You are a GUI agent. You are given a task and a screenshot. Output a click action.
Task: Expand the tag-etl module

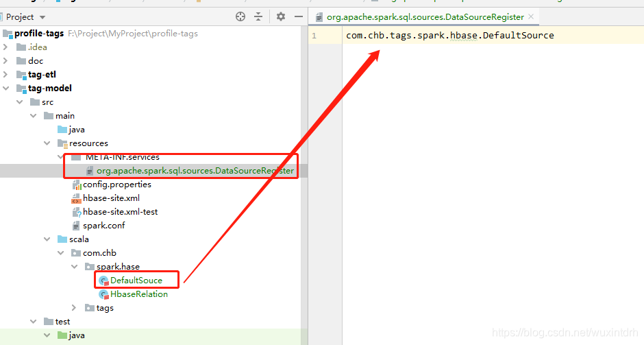(x=5, y=75)
